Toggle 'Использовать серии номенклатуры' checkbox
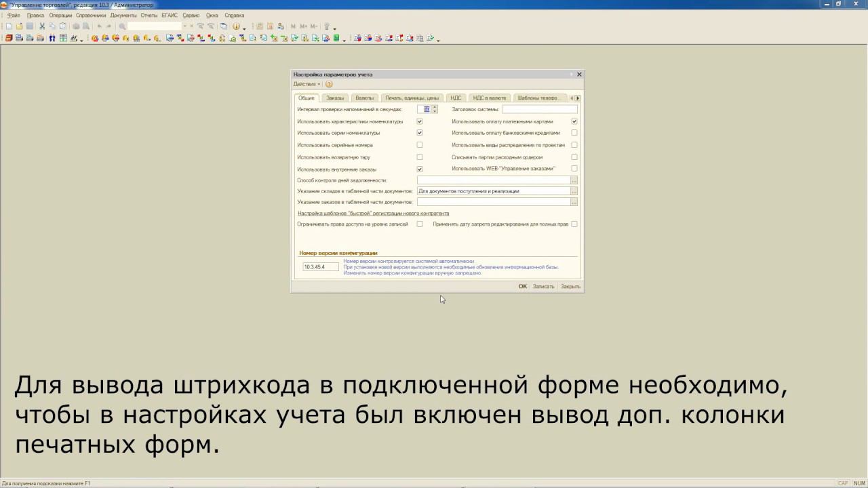 tap(420, 133)
